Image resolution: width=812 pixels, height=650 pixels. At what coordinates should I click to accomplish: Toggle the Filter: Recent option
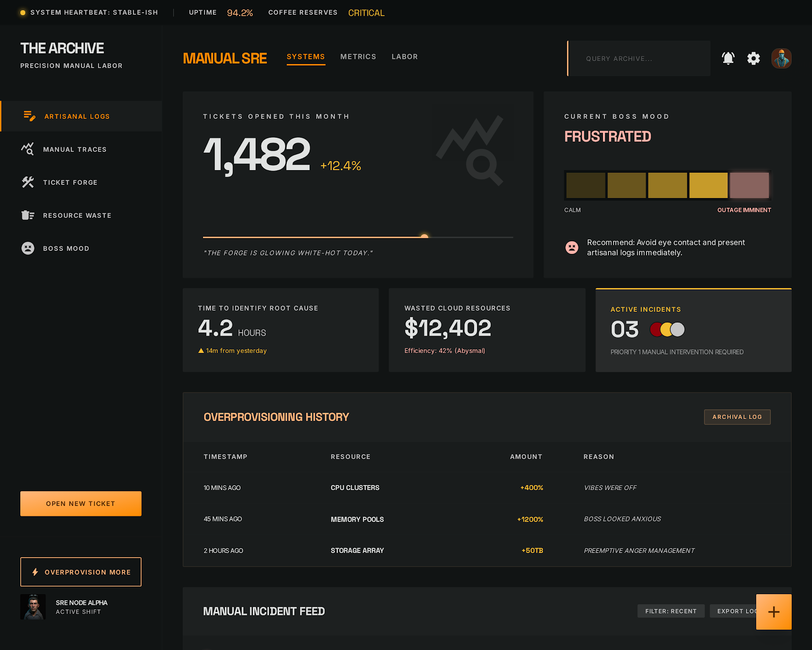(671, 611)
